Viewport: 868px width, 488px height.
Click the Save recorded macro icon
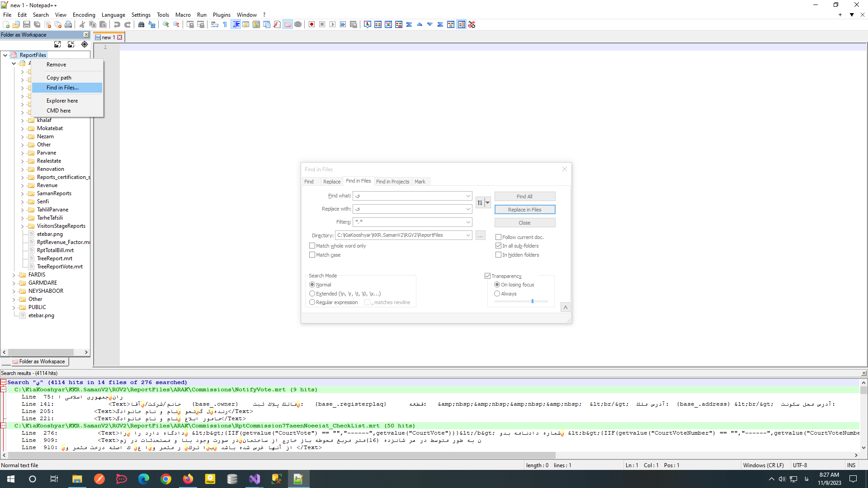click(x=354, y=24)
